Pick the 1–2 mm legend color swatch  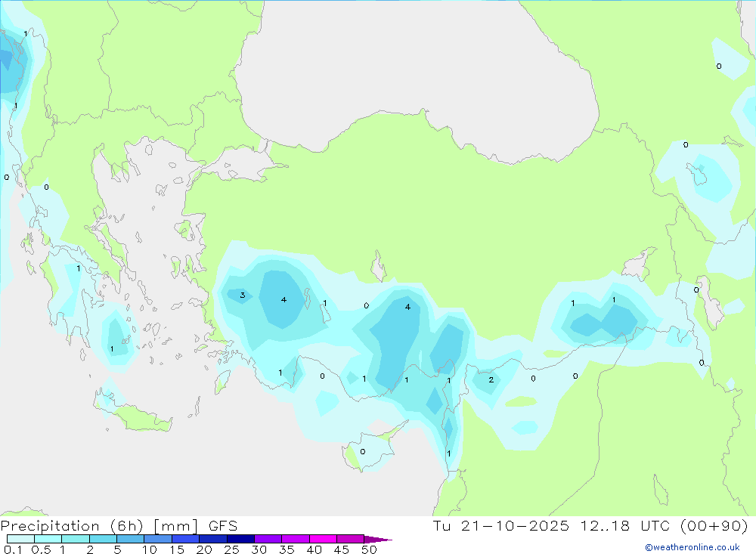tap(76, 539)
